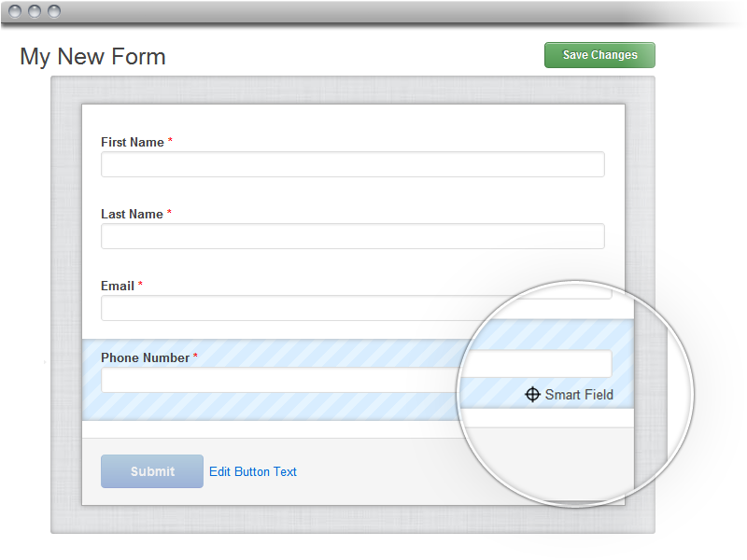
Task: Click the leftmost window control button
Action: coord(16,11)
